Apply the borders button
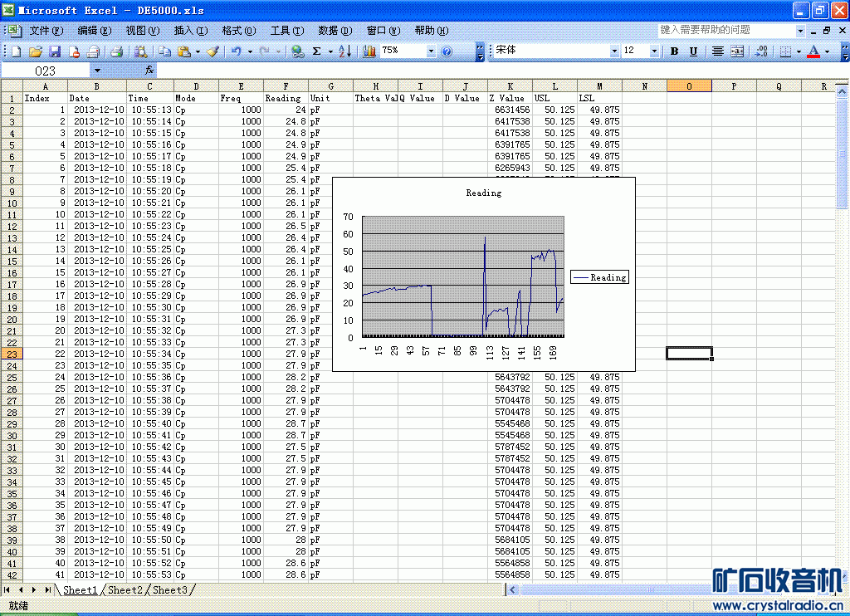The width and height of the screenshot is (850, 616). 785,51
